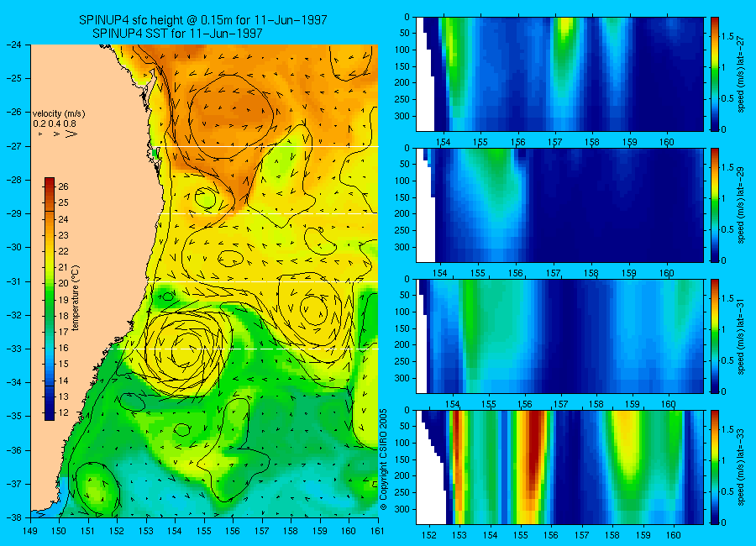Click the 26 tick on the temperature colorbar
756x546 pixels.
63,186
